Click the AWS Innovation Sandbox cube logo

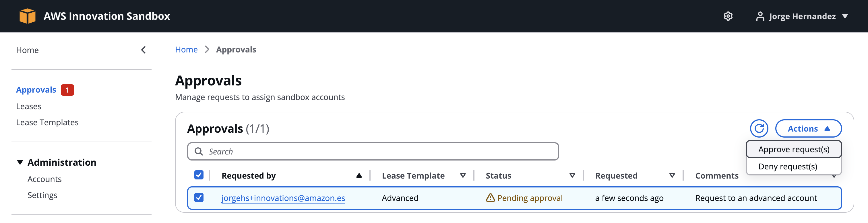(x=27, y=16)
